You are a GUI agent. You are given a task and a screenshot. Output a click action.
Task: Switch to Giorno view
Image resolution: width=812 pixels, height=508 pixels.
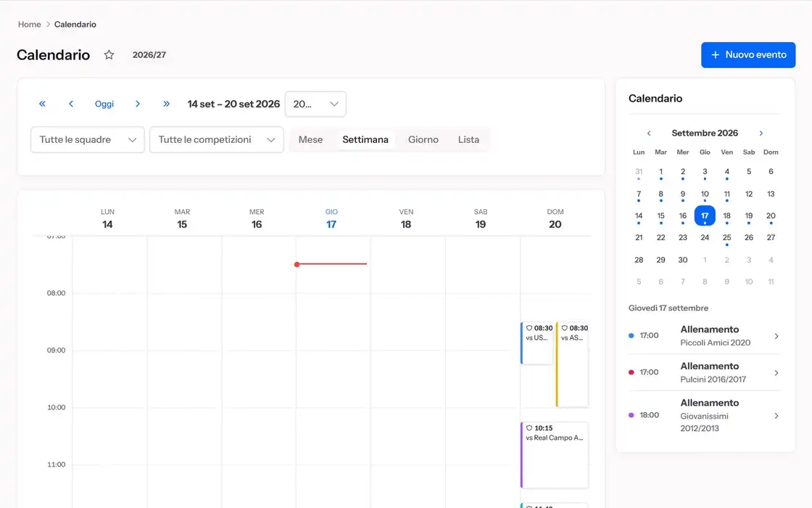click(423, 139)
